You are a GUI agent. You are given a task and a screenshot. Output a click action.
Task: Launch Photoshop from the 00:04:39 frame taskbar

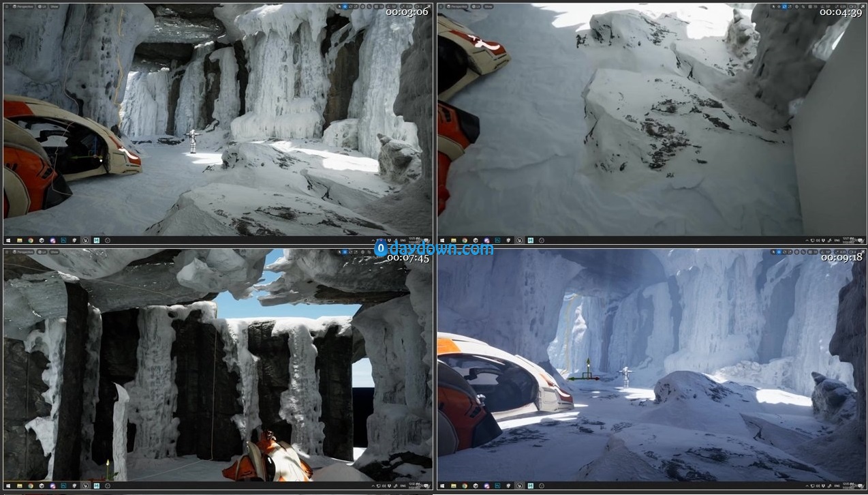497,240
